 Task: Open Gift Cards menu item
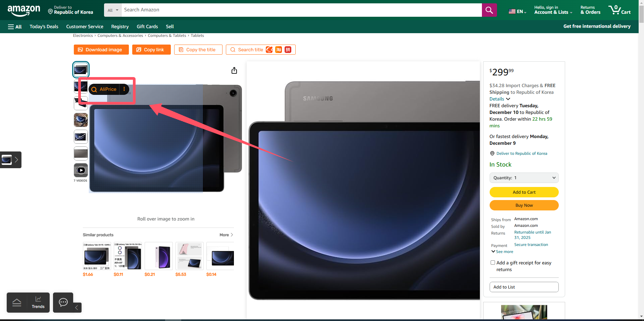(147, 26)
